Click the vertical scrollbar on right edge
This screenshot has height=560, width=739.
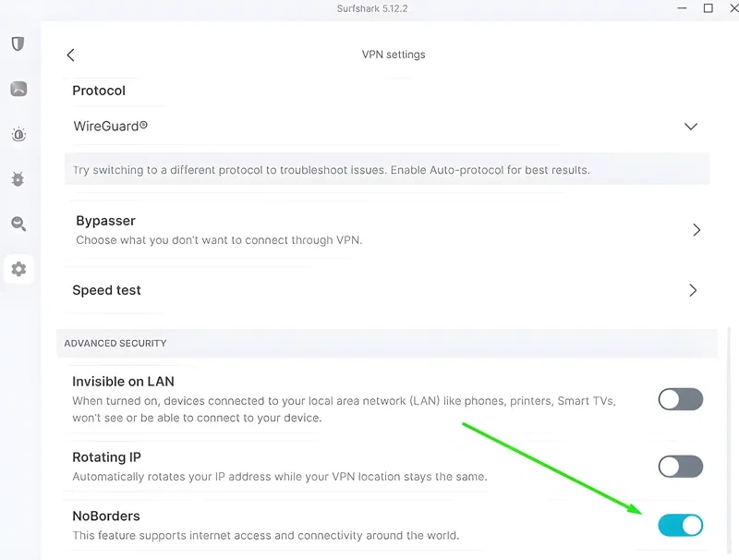[729, 438]
